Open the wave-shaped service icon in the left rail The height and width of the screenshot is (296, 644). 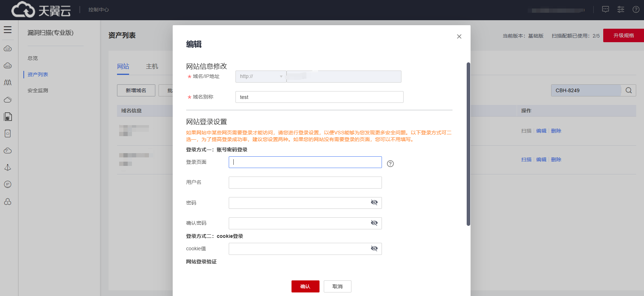tap(8, 83)
